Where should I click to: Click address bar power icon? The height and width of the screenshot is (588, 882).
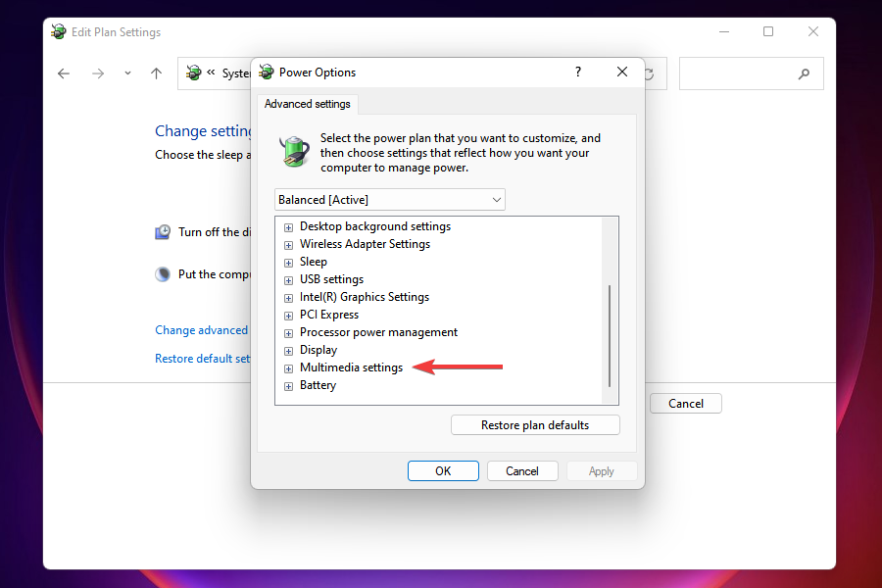[193, 73]
